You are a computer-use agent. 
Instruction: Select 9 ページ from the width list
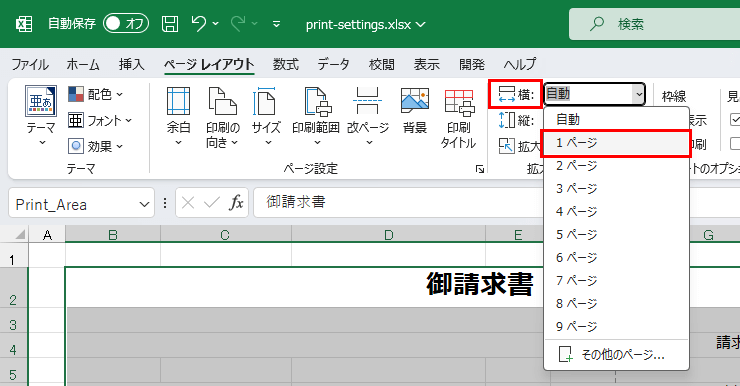(616, 327)
